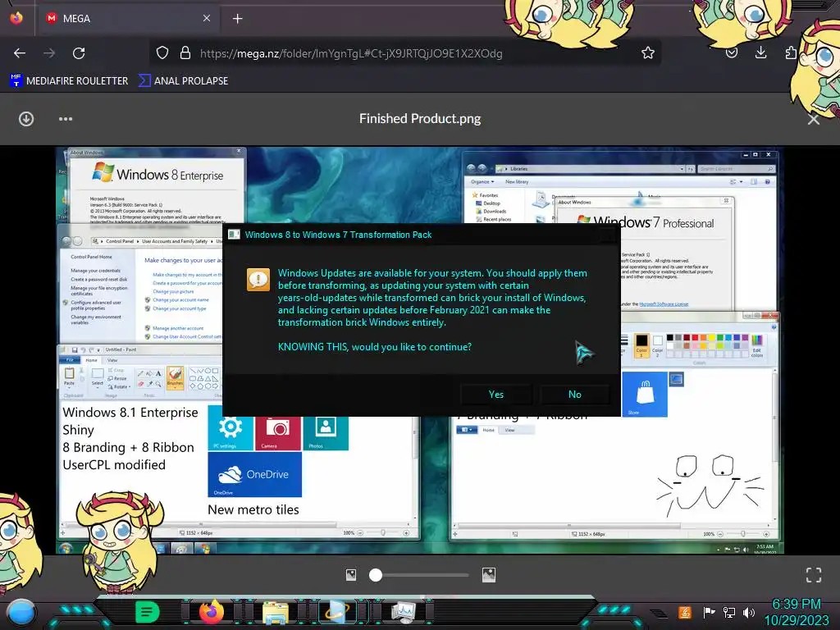
Task: Go forward one page
Action: [49, 53]
